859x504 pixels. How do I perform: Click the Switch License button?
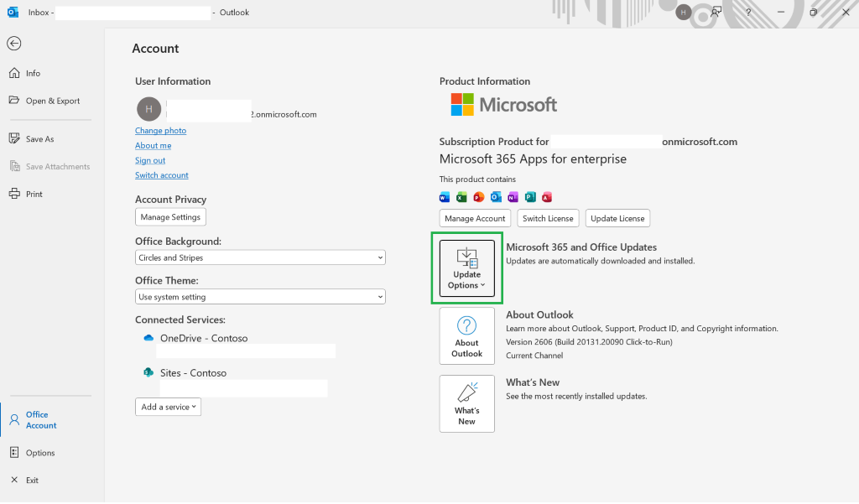548,218
